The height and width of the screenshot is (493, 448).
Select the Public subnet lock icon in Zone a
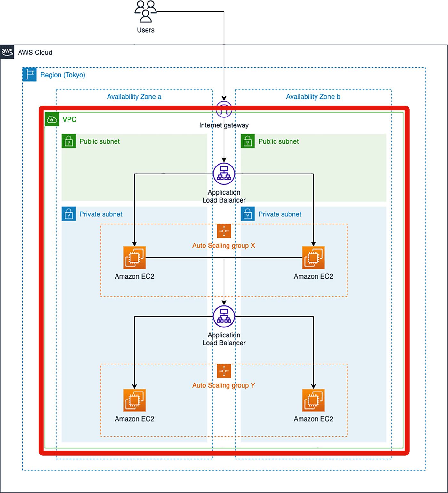[69, 141]
